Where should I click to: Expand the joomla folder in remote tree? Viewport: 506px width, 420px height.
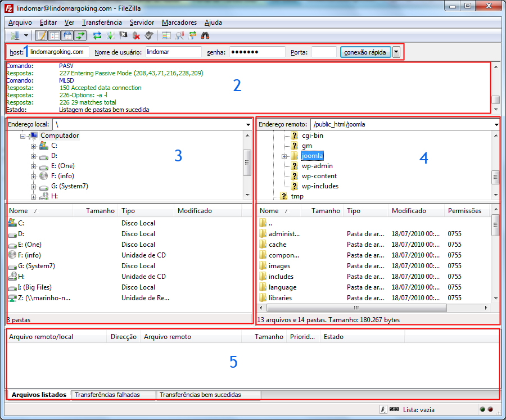284,156
